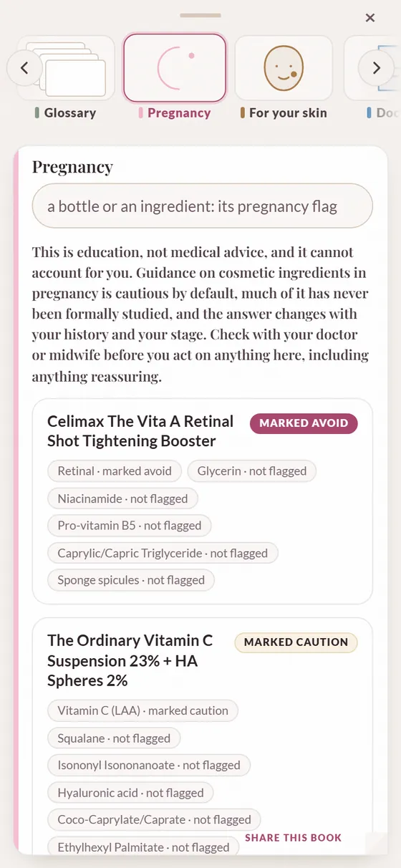Select the MARKED AVOID badge
Screen dimensions: 401x868
[304, 423]
